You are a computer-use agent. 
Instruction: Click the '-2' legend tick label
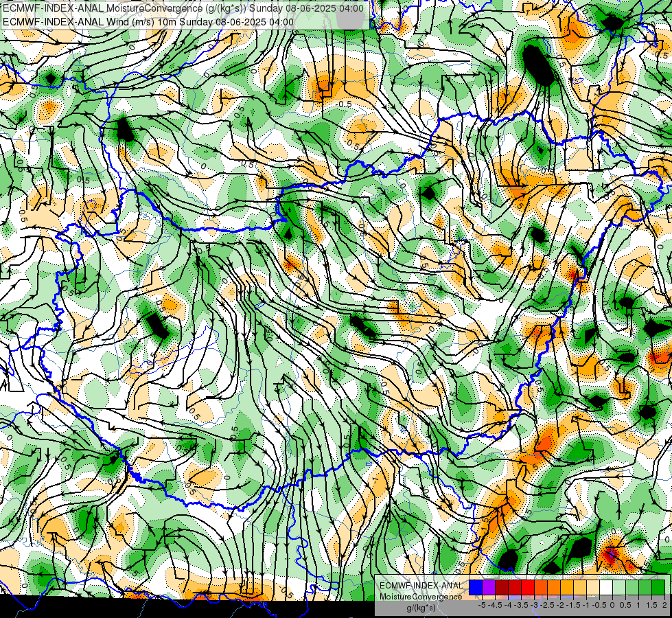(x=560, y=605)
